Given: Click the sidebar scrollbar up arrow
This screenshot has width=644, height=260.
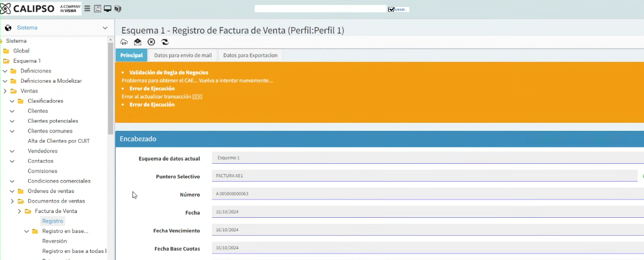Looking at the screenshot, I should 110,39.
